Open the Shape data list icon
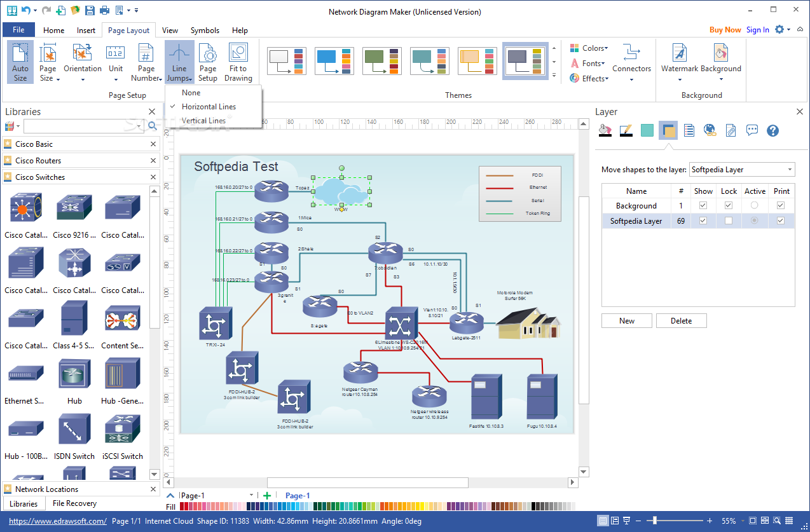Screen dimensions: 810x532 click(x=689, y=130)
